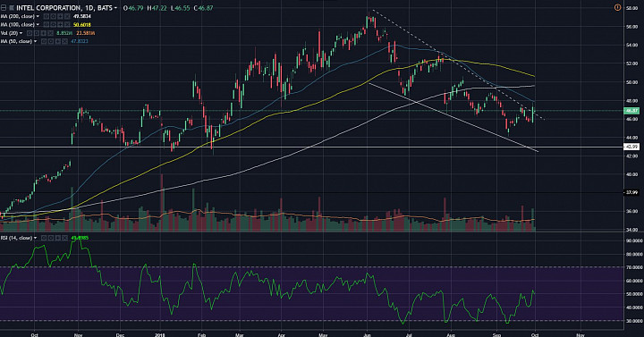Hide the MA (200, close) indicator
Image resolution: width=644 pixels, height=337 pixels.
[47, 16]
